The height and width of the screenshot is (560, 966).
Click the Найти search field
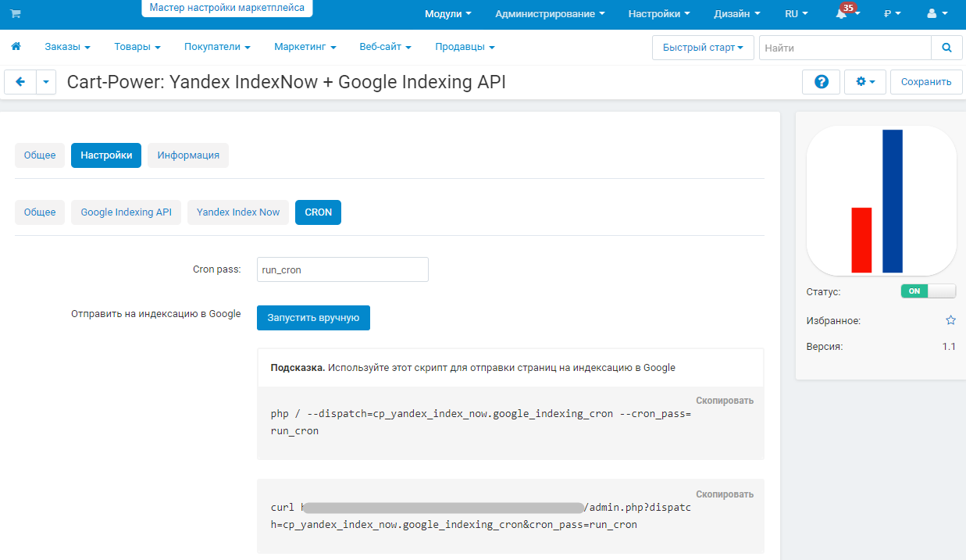point(845,48)
